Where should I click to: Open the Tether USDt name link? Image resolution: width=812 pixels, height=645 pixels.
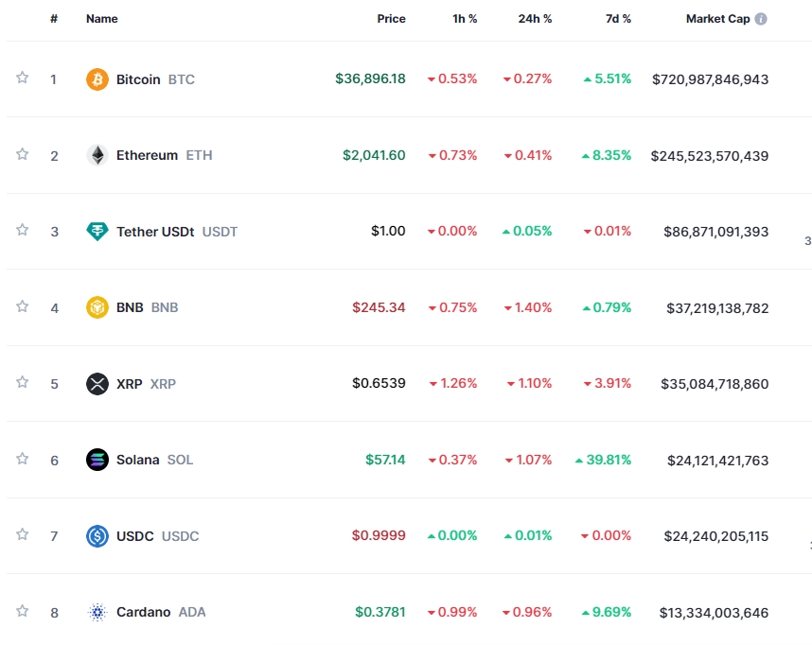(155, 232)
